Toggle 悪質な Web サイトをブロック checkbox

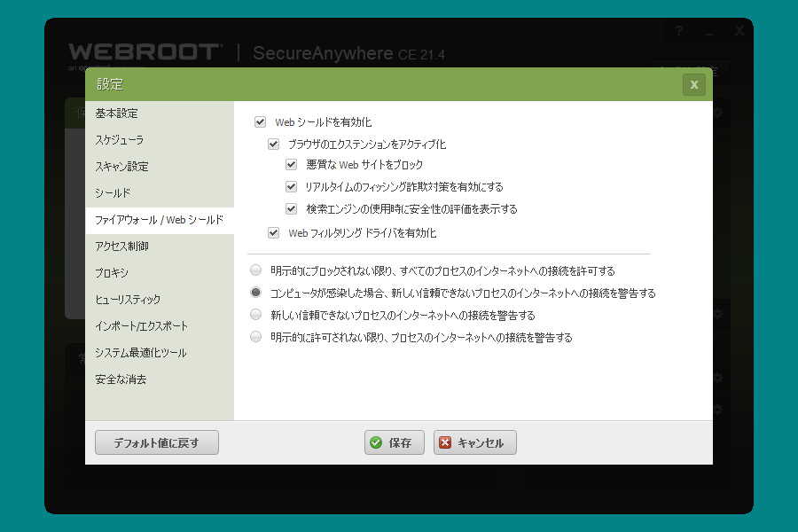tap(291, 164)
